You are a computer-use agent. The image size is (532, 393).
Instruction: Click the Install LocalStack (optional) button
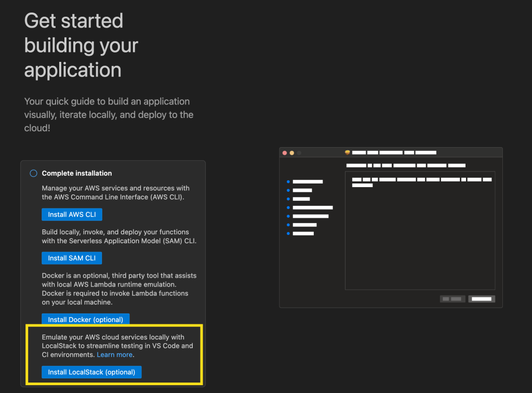91,372
